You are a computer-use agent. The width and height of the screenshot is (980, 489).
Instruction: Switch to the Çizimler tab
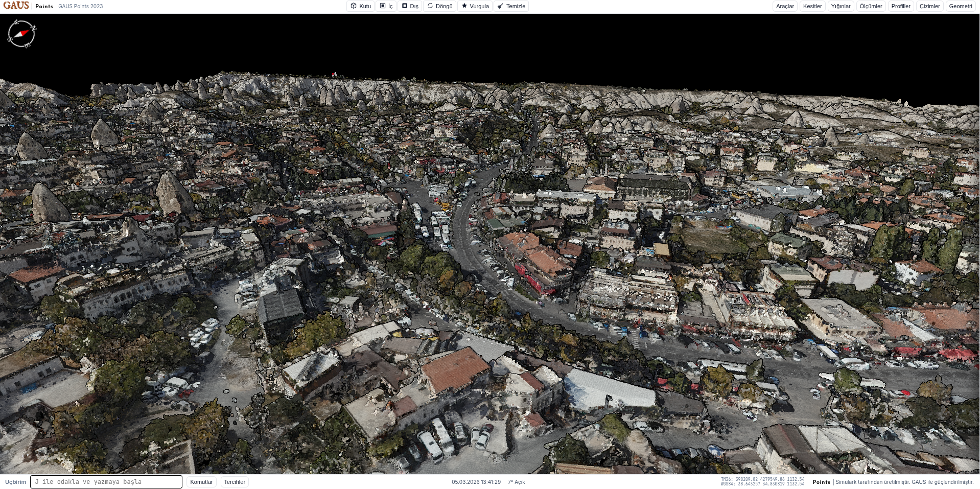tap(929, 6)
